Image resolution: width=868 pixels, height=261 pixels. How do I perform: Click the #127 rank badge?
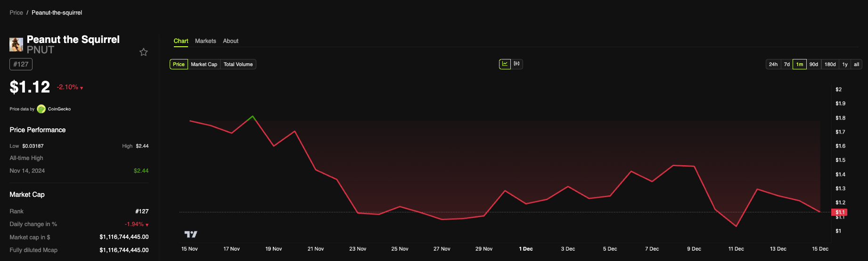(x=21, y=64)
